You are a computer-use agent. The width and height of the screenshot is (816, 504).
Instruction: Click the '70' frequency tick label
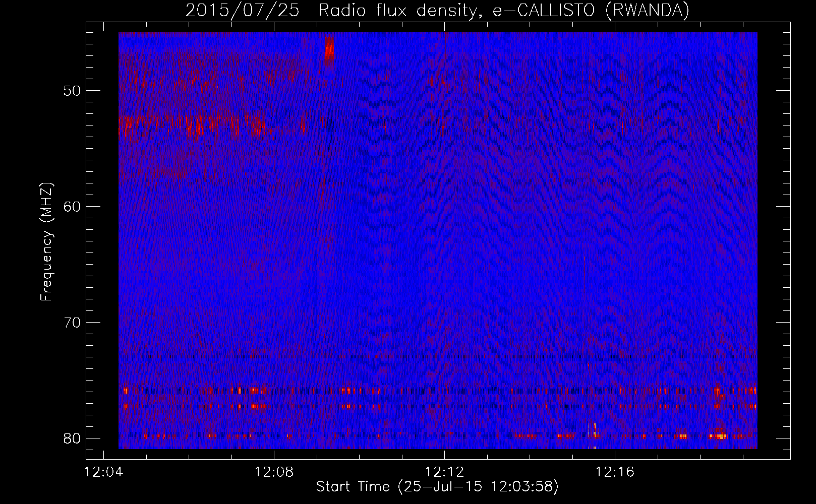coord(73,323)
